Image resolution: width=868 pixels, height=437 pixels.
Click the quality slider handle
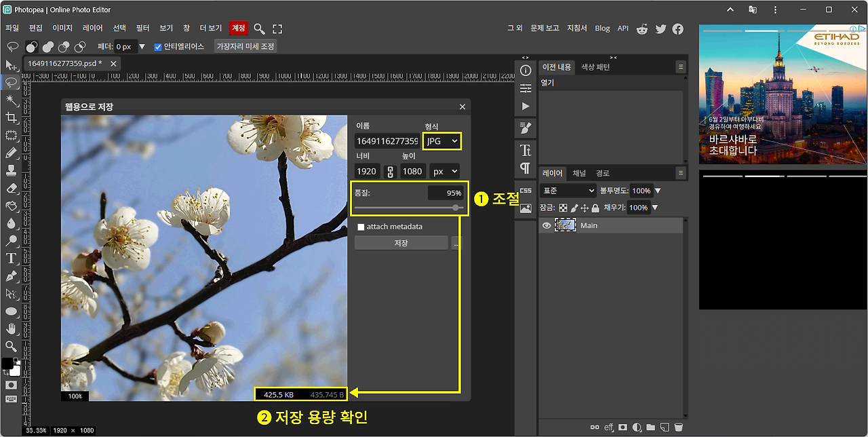456,208
